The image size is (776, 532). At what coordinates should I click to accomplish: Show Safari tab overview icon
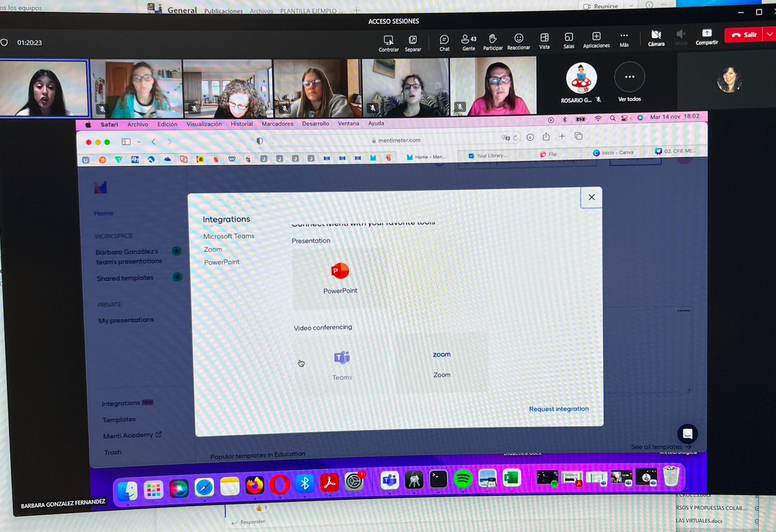(x=579, y=136)
